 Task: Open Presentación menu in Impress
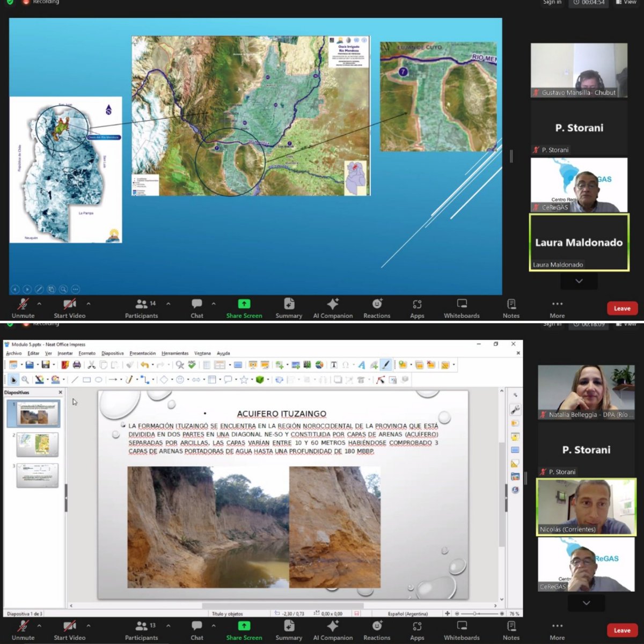pyautogui.click(x=143, y=353)
